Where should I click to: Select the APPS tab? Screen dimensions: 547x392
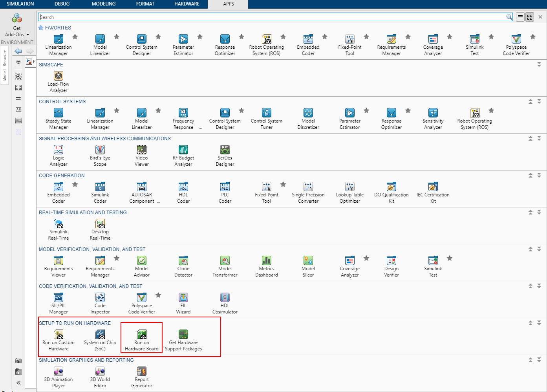point(229,4)
